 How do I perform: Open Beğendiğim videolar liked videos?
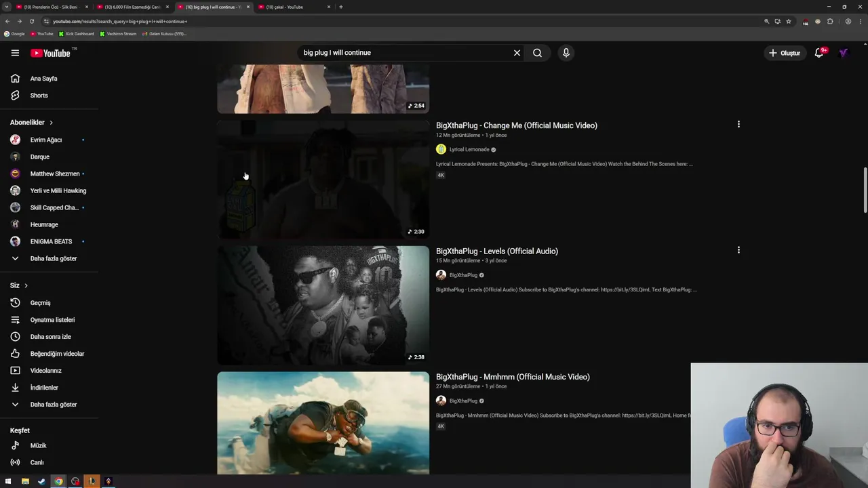tap(49, 354)
